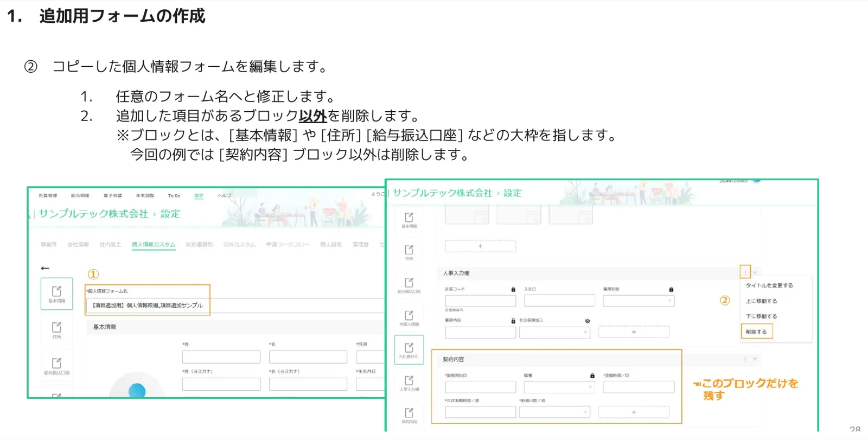This screenshot has width=868, height=439.
Task: Switch to CSVカスタム settings tab
Action: coord(239,245)
